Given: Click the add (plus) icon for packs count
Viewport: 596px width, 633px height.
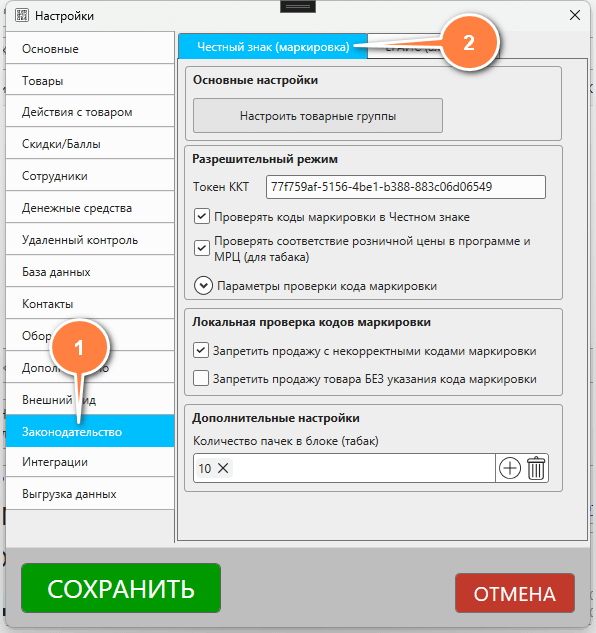Looking at the screenshot, I should tap(510, 468).
